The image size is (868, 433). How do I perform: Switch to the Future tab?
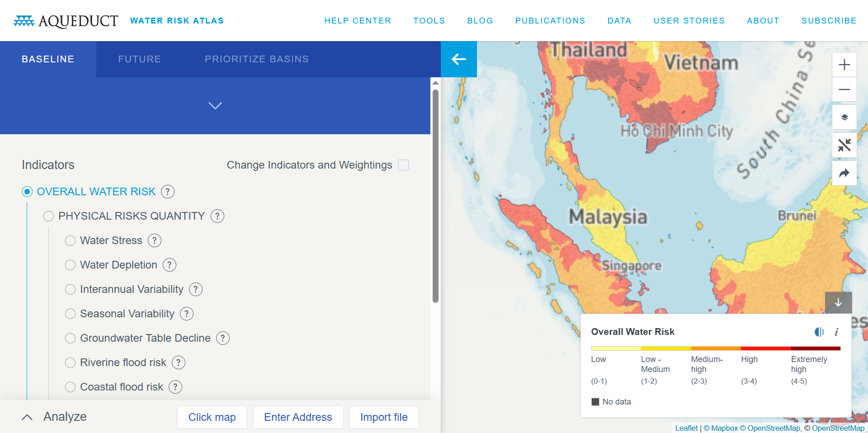coord(139,59)
